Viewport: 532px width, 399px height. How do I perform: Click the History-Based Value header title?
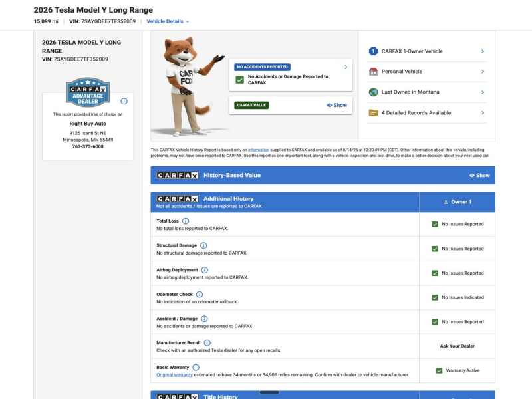pos(232,175)
